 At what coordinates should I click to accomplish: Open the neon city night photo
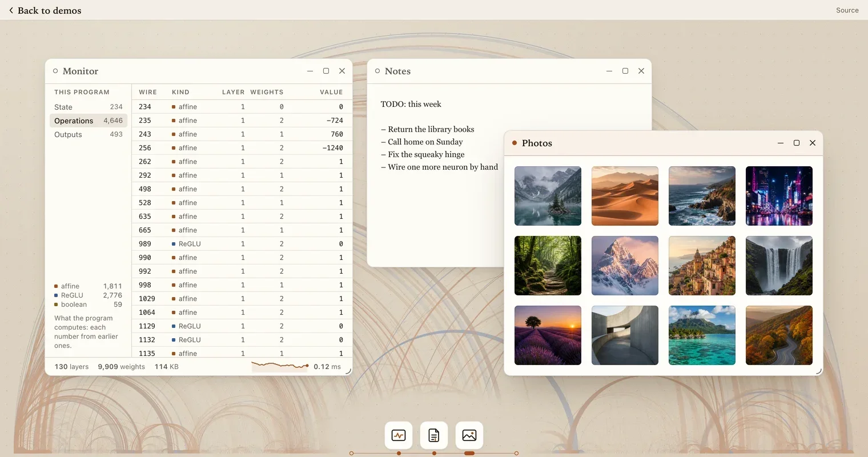click(x=779, y=196)
